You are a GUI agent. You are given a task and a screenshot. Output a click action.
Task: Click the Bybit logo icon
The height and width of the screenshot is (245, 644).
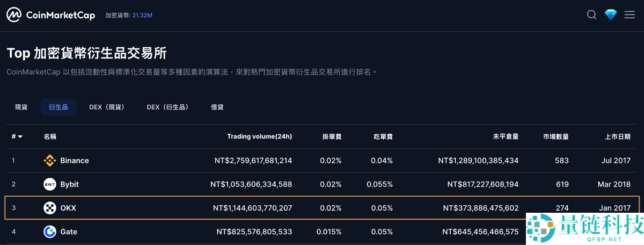click(x=50, y=184)
